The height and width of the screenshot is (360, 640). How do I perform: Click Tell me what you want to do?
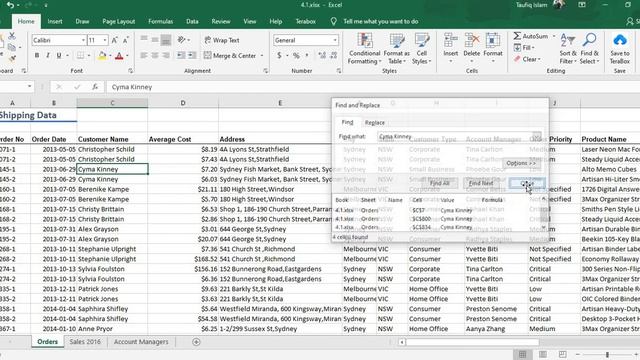380,21
